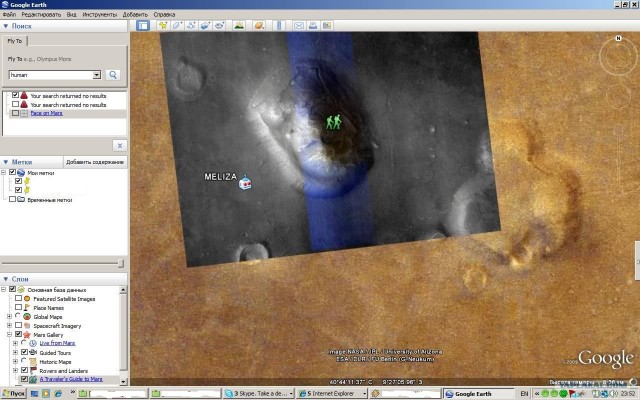Click the Guided Tours layer icon
Screen dimensions: 640x400
click(x=33, y=352)
